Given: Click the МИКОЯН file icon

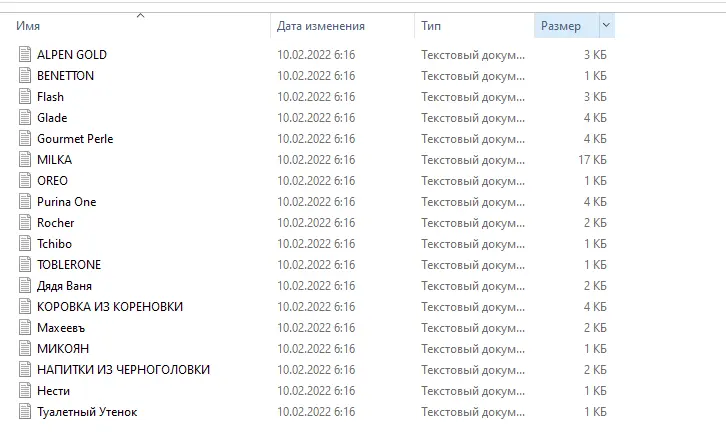Looking at the screenshot, I should [x=25, y=348].
